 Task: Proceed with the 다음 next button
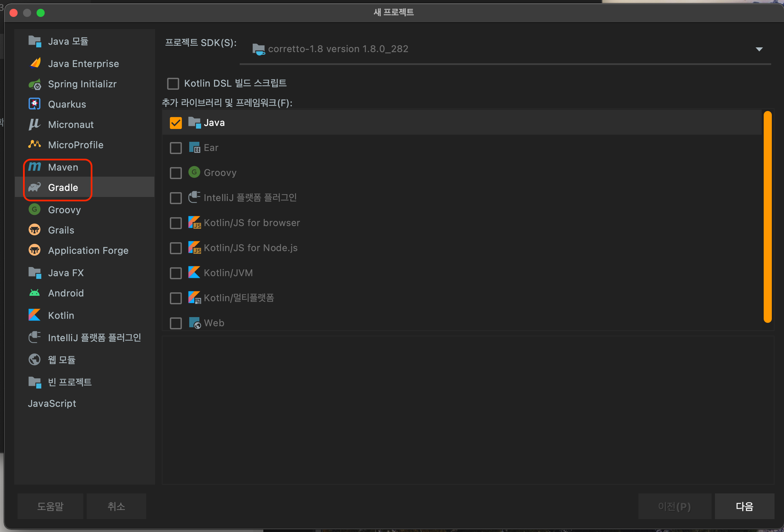pos(744,506)
